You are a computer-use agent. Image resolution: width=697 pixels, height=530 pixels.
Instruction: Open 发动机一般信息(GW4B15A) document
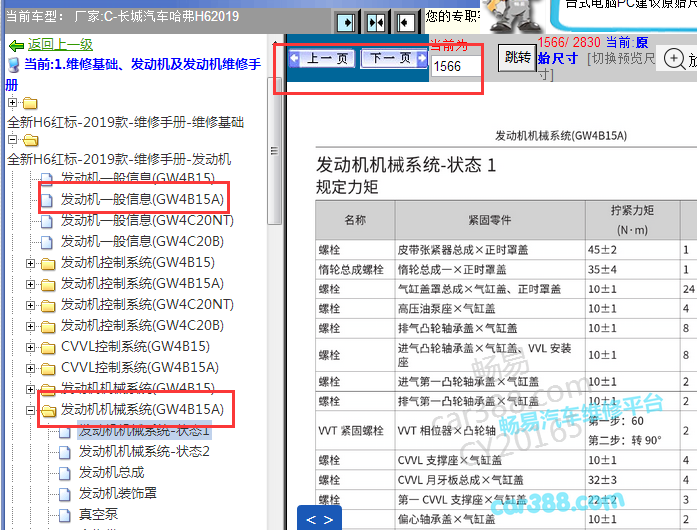(142, 199)
